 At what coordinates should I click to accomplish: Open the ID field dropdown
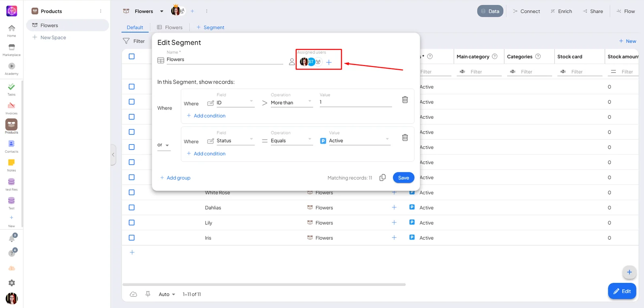(235, 103)
